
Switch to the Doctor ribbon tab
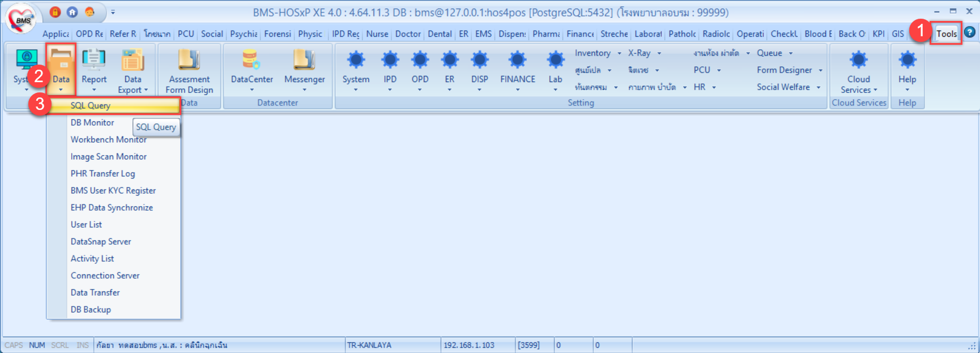408,33
